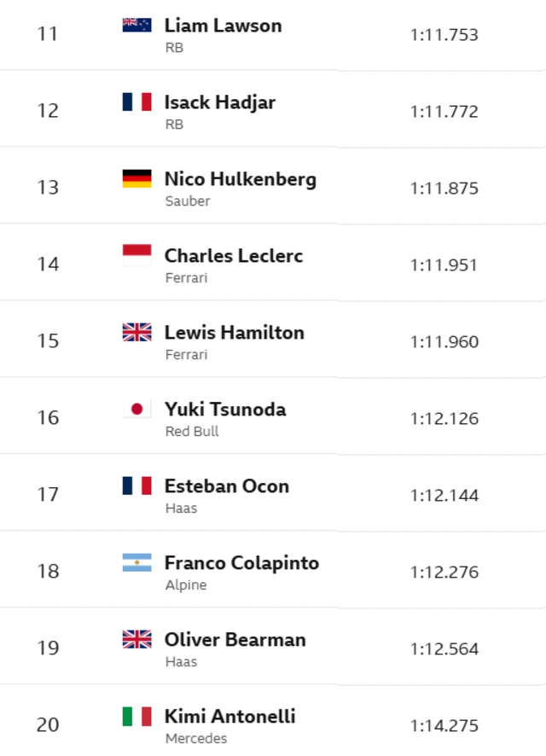Viewport: 546px width, 756px height.
Task: Select Yuki Tsunoda's name
Action: point(225,410)
